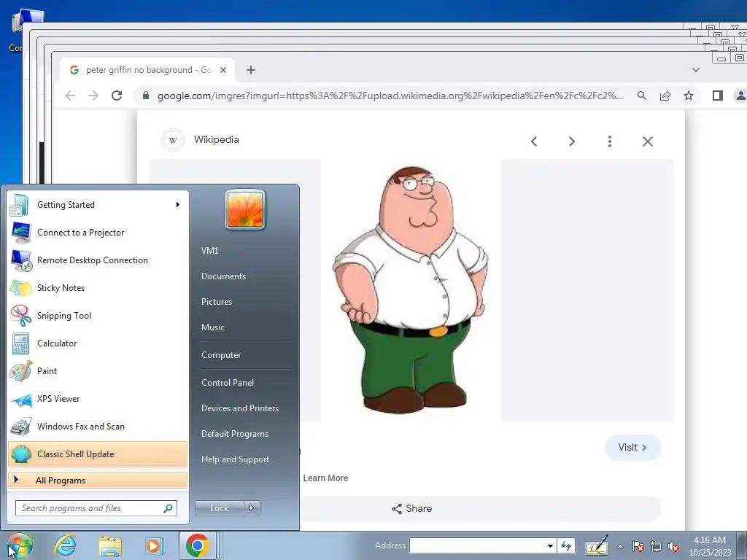Image resolution: width=747 pixels, height=560 pixels.
Task: Open Chrome tab search chevron
Action: pos(696,70)
